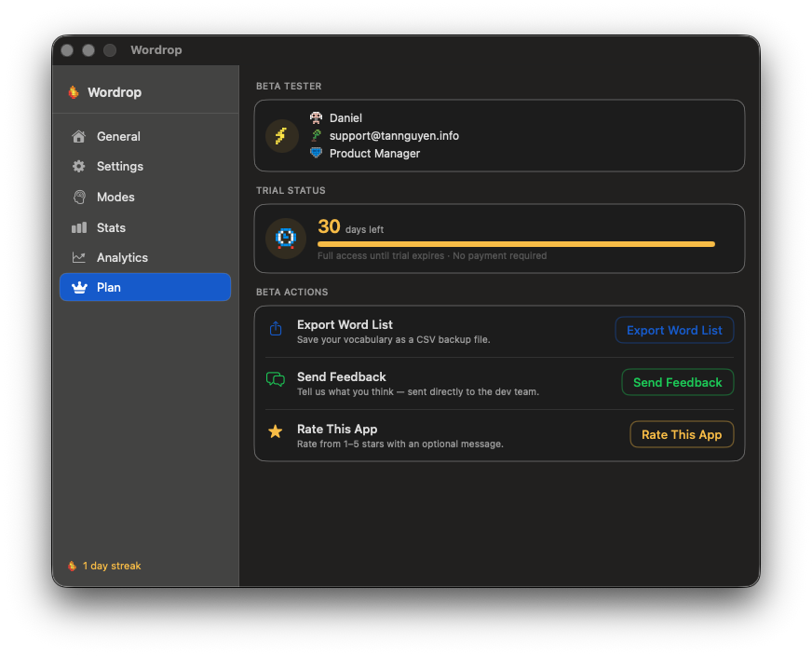The image size is (812, 656).
Task: Click the Rate This App row title
Action: click(337, 429)
